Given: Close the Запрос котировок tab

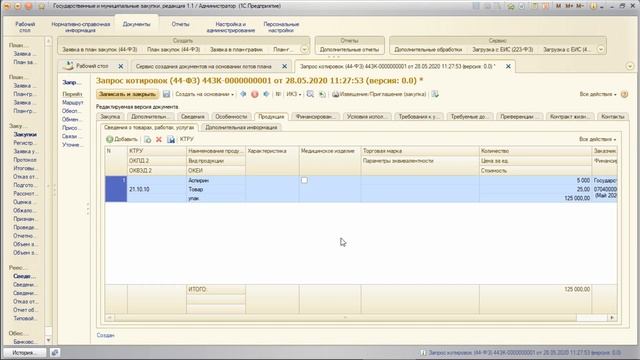Looking at the screenshot, I should [508, 66].
